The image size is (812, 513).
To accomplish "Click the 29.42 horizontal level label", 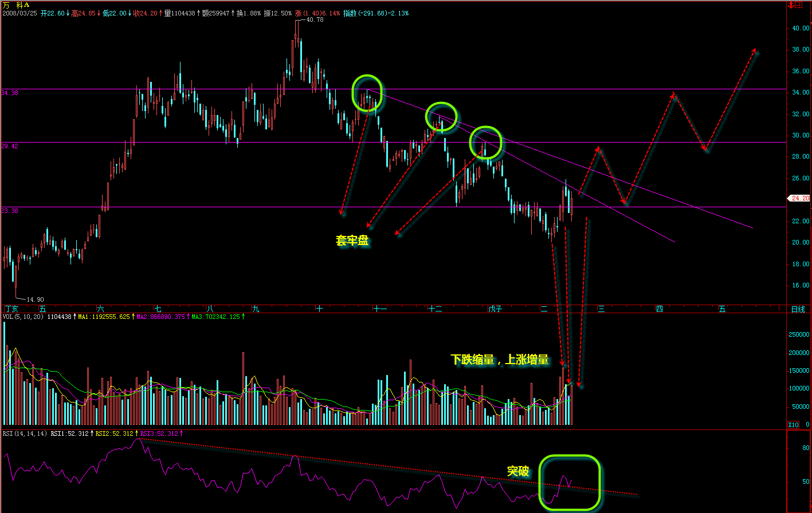I will tap(10, 146).
